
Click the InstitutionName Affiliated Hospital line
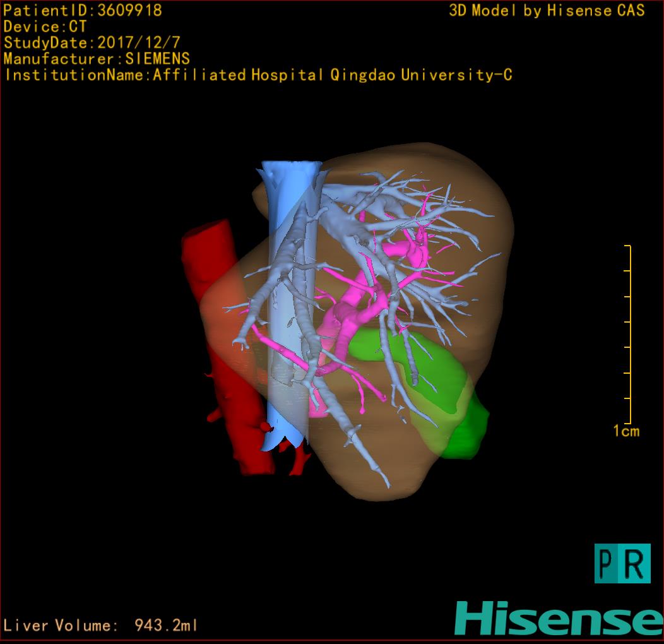(x=258, y=75)
